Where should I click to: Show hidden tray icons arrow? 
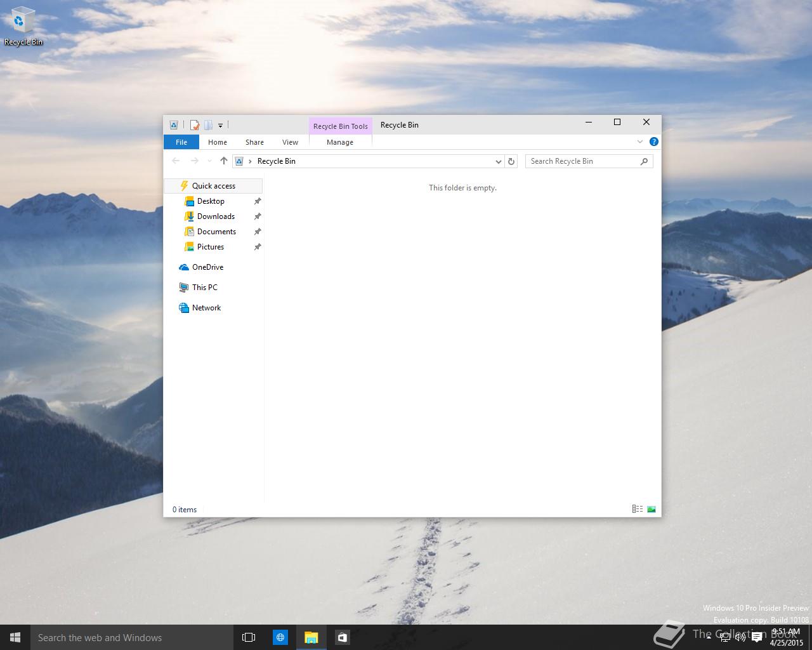tap(709, 637)
